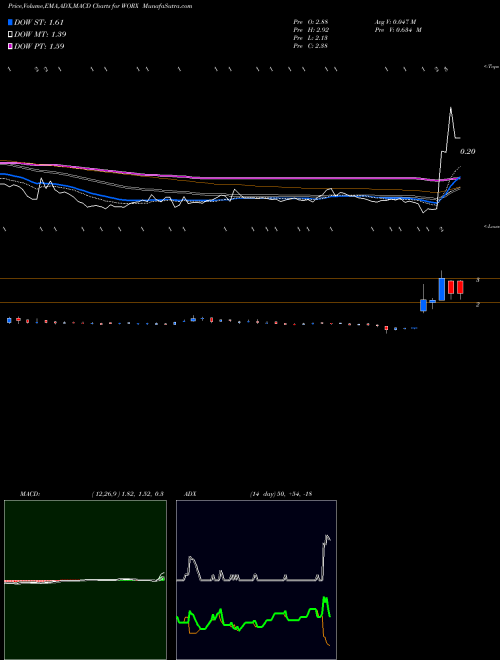This screenshot has height=660, width=500.
Task: Click the chart title mentioning WORX MunafaSutra.com
Action: (x=100, y=6)
